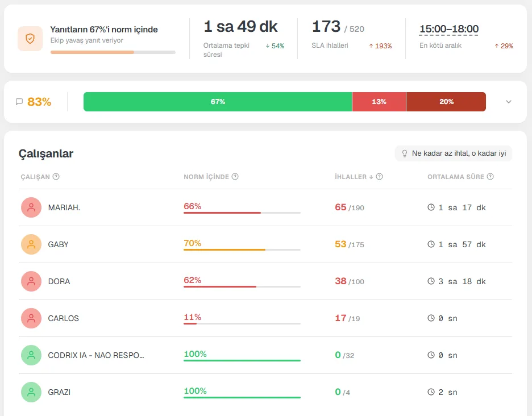Click the clock icon in CARLOS's row
Screen dimensions: 532x416
(x=431, y=318)
